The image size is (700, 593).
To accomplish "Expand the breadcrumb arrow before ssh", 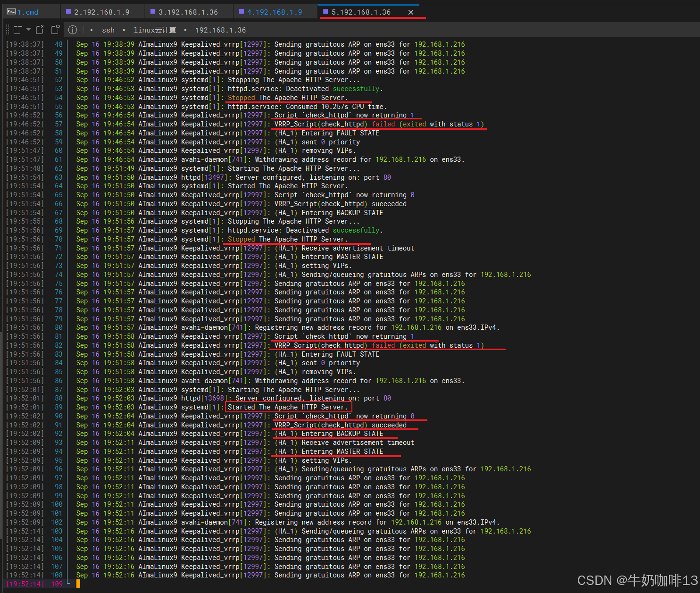I will click(x=92, y=30).
